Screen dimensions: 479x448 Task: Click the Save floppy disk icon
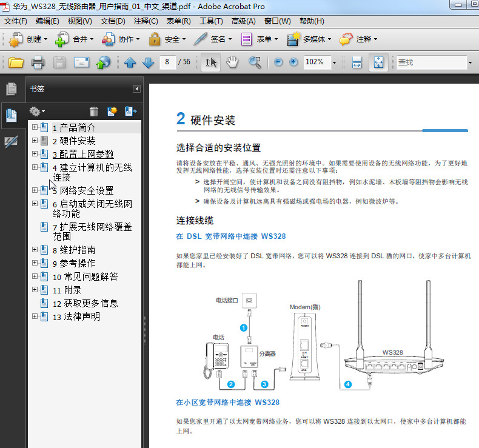click(59, 62)
